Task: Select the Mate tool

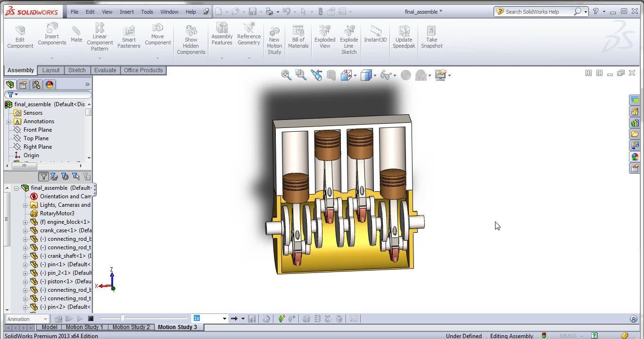Action: [76, 33]
